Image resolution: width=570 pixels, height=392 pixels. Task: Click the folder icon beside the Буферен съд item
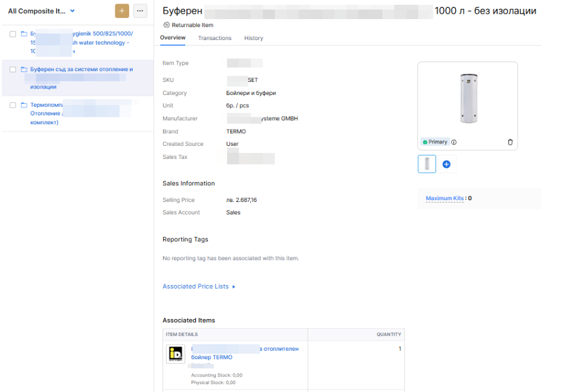coord(24,69)
